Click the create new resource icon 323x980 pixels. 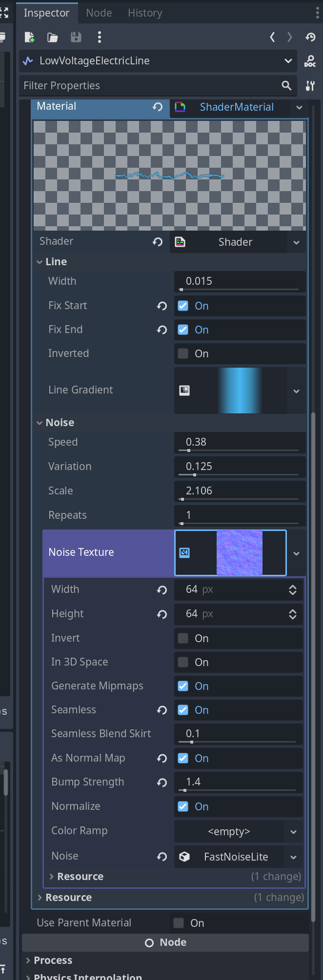pyautogui.click(x=29, y=37)
